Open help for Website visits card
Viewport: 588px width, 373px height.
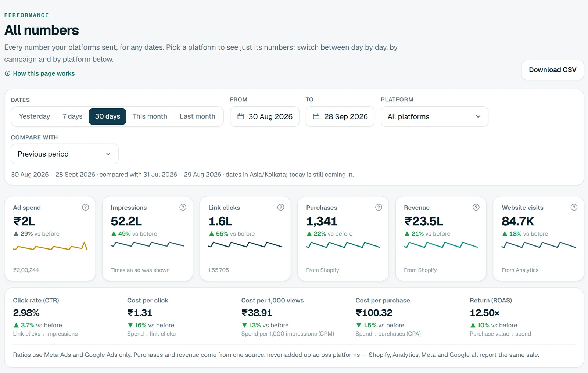click(x=574, y=207)
